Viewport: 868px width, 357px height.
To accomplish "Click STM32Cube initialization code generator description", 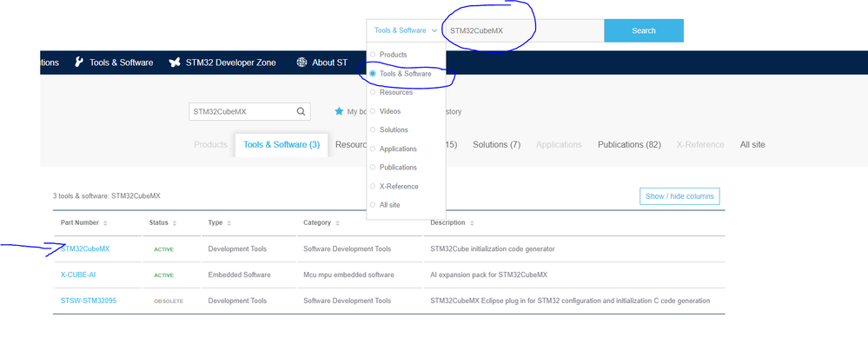I will [x=493, y=249].
